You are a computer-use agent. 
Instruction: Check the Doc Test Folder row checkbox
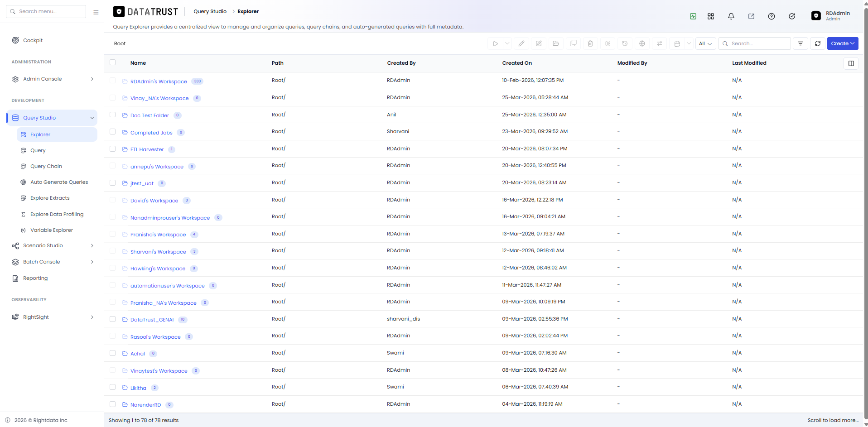pos(113,115)
